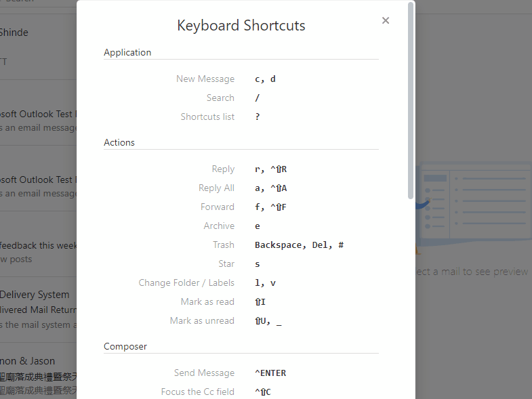Click the 's' shortcut key
The width and height of the screenshot is (532, 399).
coord(258,264)
